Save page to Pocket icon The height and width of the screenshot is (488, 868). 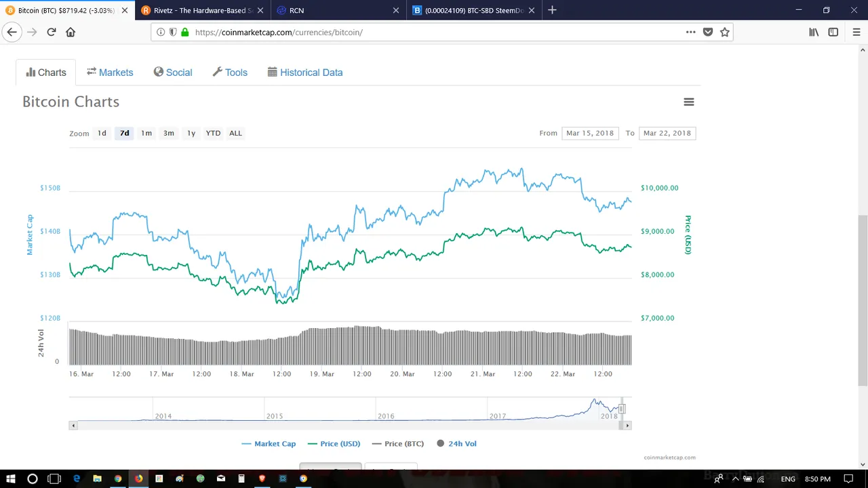[708, 32]
